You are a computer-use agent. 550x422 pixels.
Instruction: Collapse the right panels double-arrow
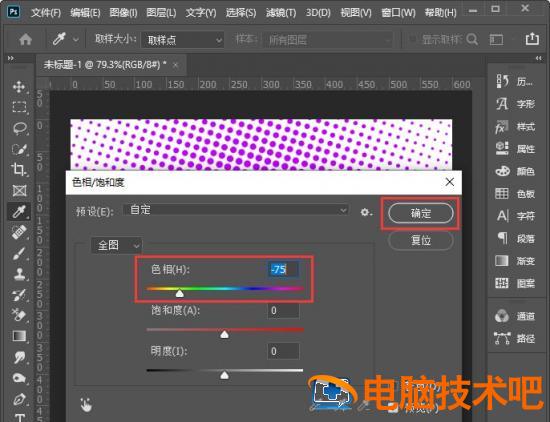(x=539, y=58)
